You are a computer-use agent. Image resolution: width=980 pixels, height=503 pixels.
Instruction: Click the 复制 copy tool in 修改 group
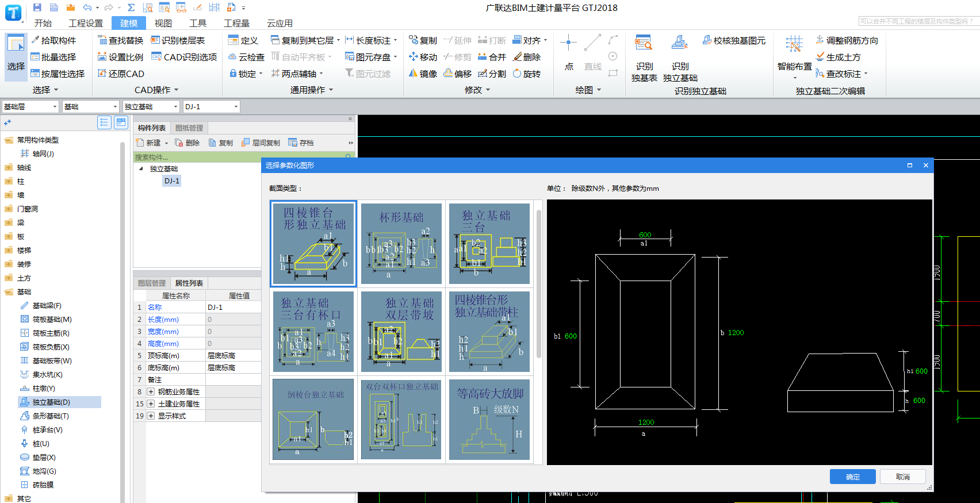[x=423, y=40]
